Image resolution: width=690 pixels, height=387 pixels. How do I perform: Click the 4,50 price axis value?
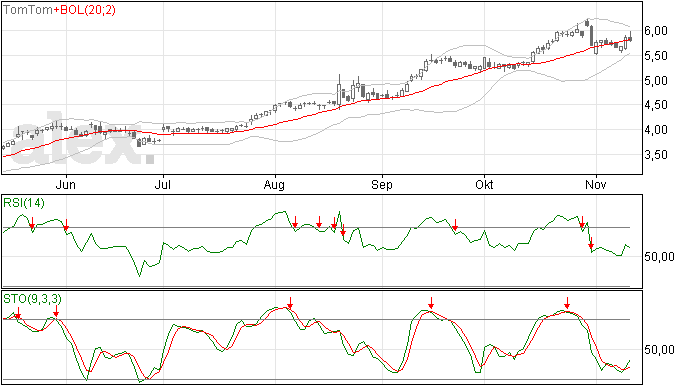(656, 105)
